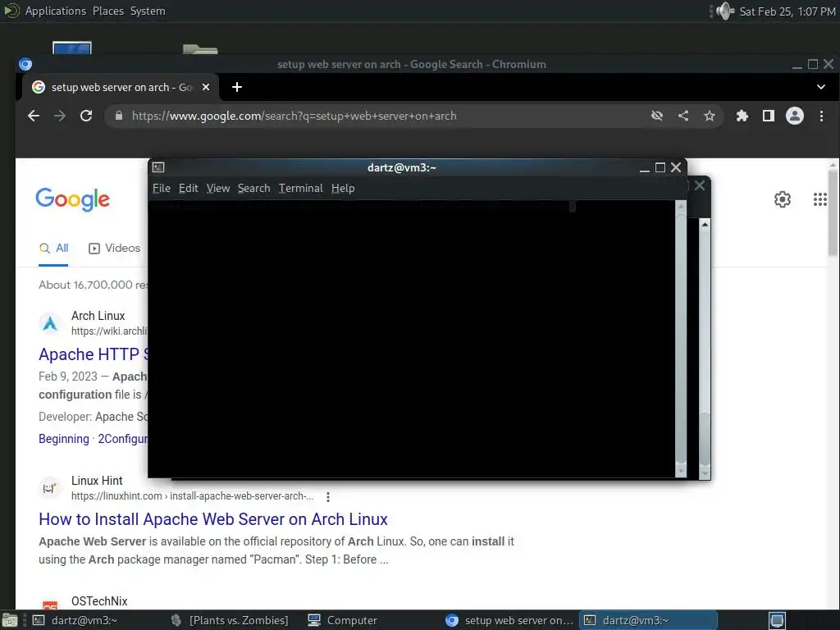
Task: Open 'How to Install Apache Web Server on Arch Linux'
Action: [213, 519]
